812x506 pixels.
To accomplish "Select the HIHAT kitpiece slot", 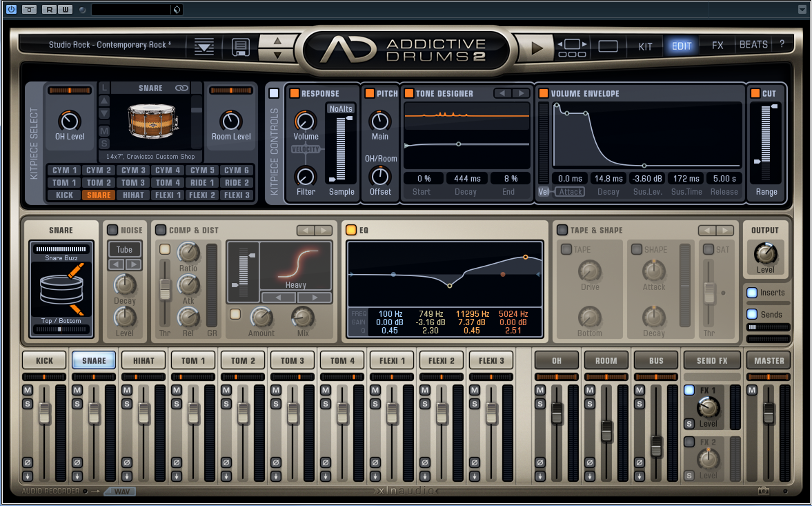I will [x=132, y=195].
